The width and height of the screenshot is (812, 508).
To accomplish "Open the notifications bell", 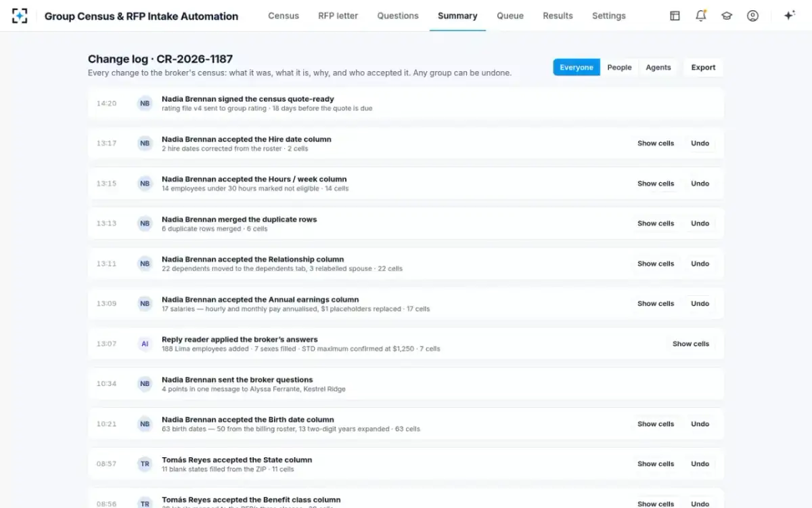I will pos(701,16).
